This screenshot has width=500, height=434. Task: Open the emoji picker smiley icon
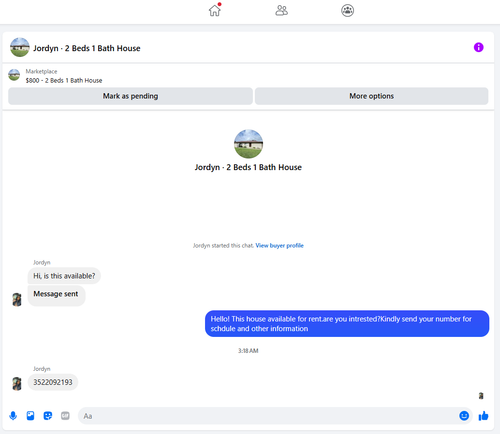click(464, 416)
